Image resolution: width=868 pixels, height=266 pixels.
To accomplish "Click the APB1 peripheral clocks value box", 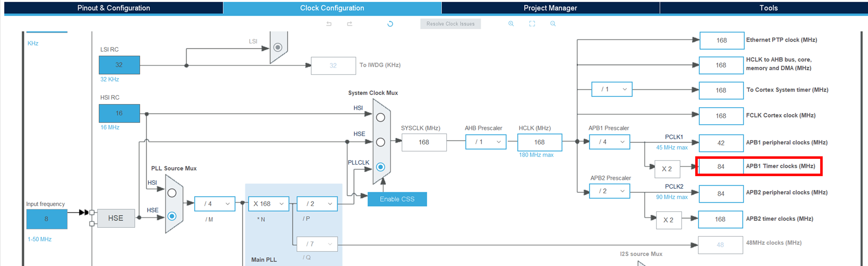I will point(721,143).
